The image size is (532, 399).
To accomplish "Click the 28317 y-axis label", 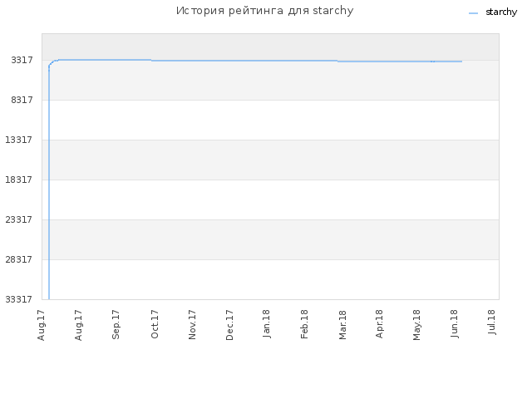I will coord(18,259).
